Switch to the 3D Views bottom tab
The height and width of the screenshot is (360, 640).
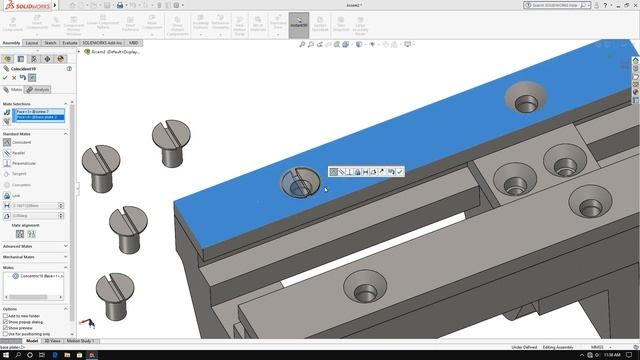52,341
